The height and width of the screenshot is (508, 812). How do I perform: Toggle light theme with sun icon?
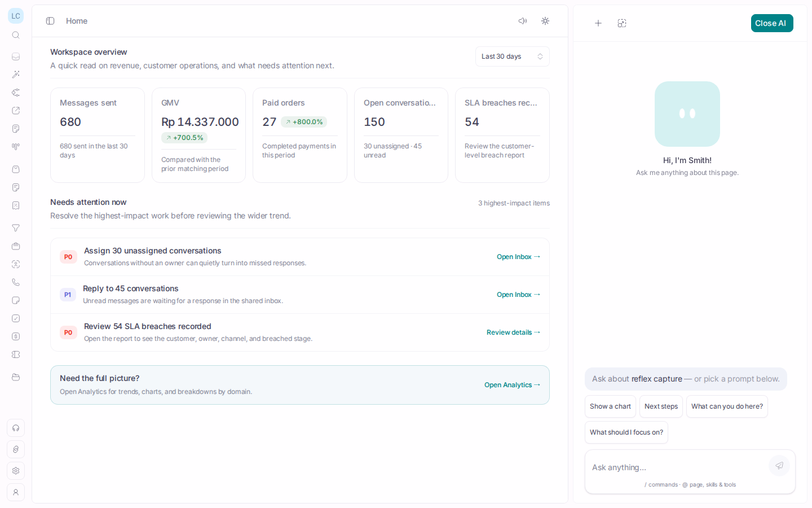[545, 21]
